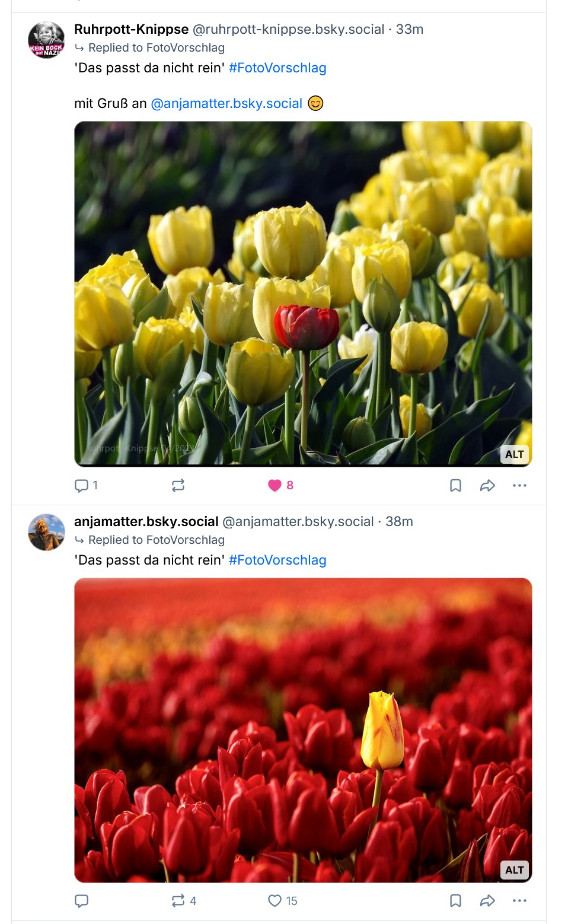Open the red tulips field photo
The height and width of the screenshot is (924, 568).
coord(302,729)
